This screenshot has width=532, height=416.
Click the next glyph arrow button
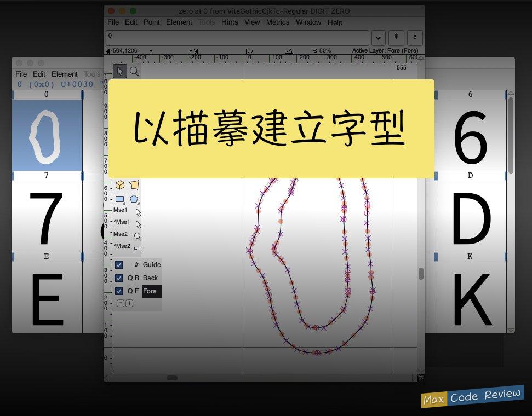[415, 38]
